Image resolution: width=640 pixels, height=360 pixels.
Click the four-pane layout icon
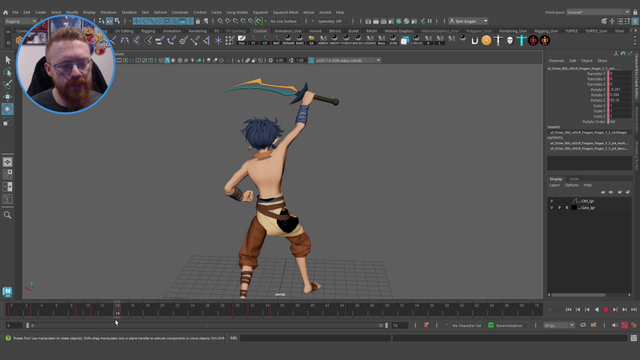(x=7, y=174)
